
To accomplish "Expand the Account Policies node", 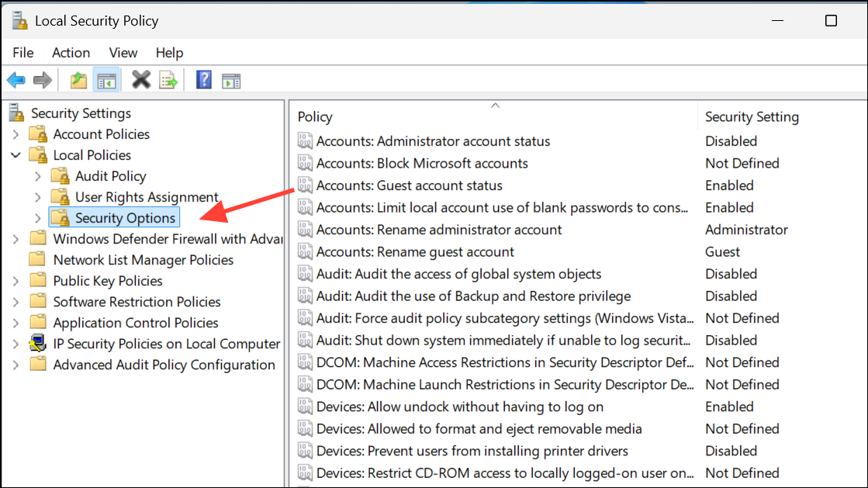I will [16, 134].
